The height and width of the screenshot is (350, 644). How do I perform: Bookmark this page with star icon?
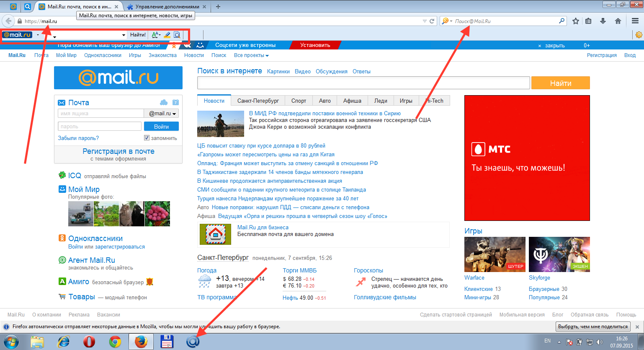(576, 21)
